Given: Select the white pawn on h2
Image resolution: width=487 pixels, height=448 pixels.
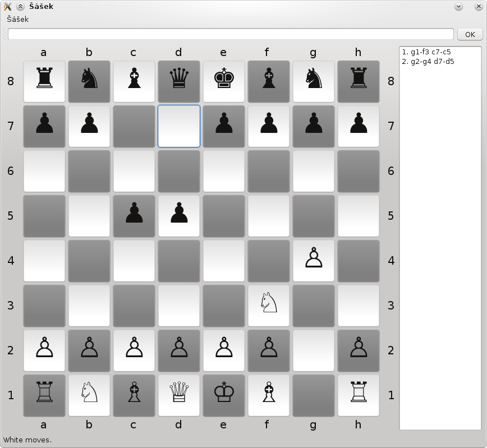Looking at the screenshot, I should pyautogui.click(x=359, y=350).
